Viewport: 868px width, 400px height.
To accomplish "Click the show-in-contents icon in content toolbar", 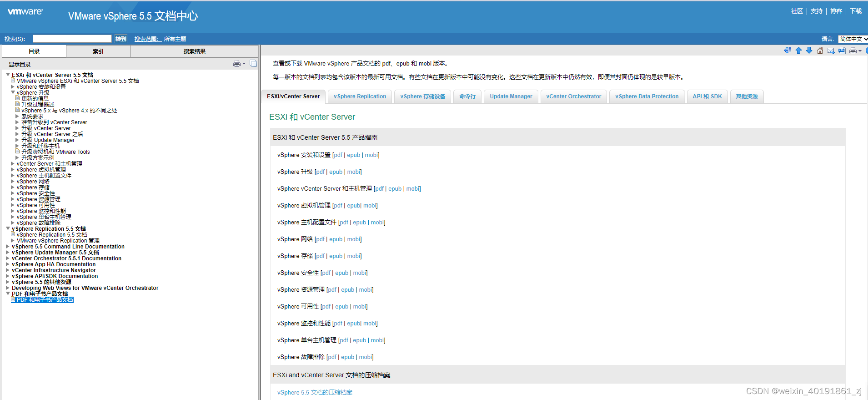I will (788, 51).
